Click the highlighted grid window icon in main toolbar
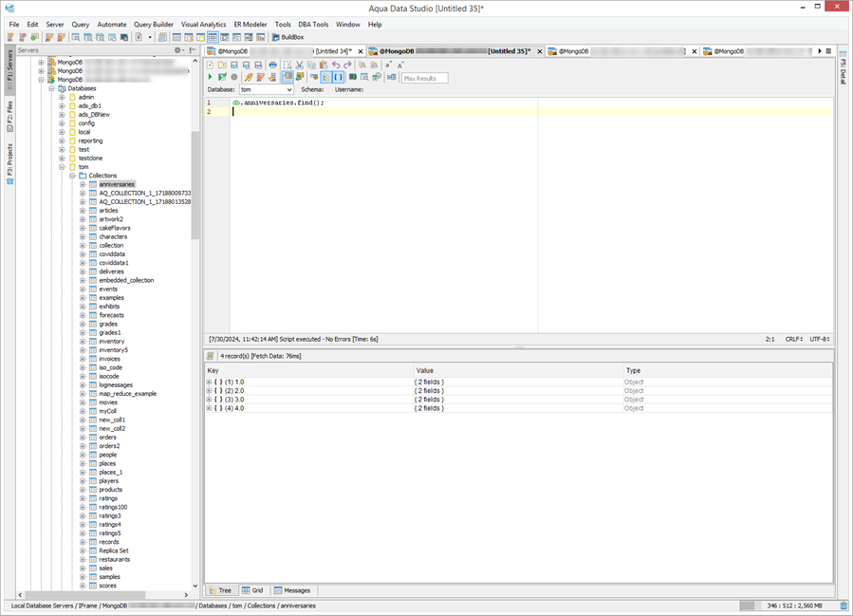 (213, 37)
